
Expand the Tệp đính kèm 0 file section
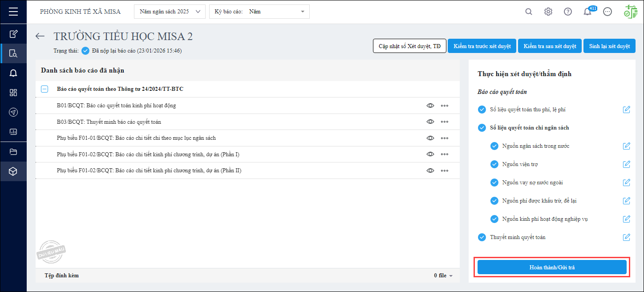point(443,276)
